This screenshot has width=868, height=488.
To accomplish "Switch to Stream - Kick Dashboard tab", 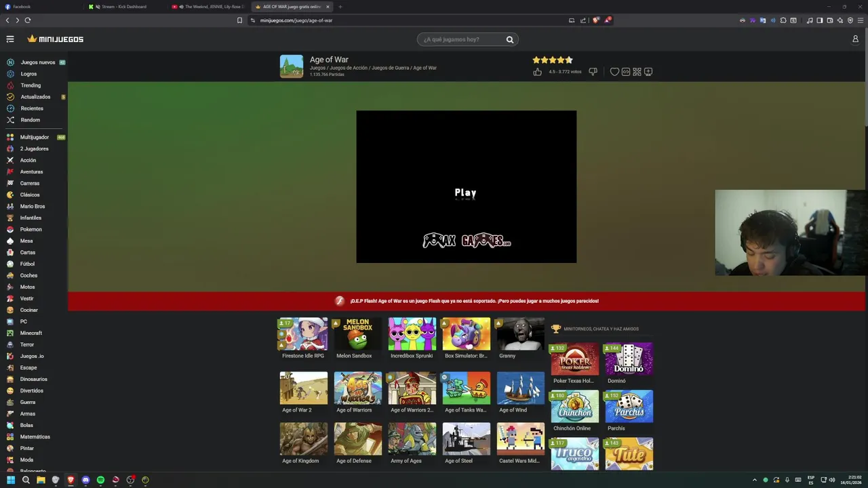I will (x=125, y=7).
